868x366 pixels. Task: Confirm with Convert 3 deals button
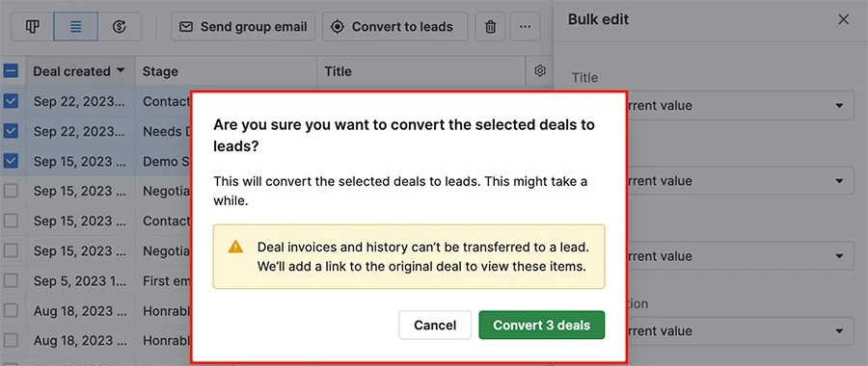point(541,326)
